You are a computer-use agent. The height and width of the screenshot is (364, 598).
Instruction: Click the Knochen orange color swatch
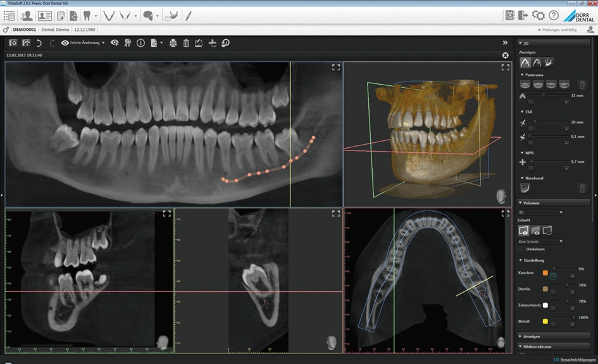point(545,273)
